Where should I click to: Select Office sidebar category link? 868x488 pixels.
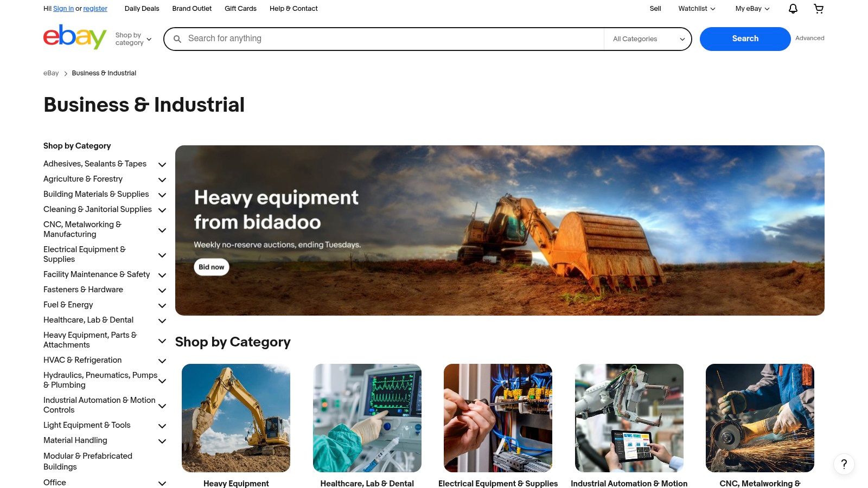pos(55,483)
